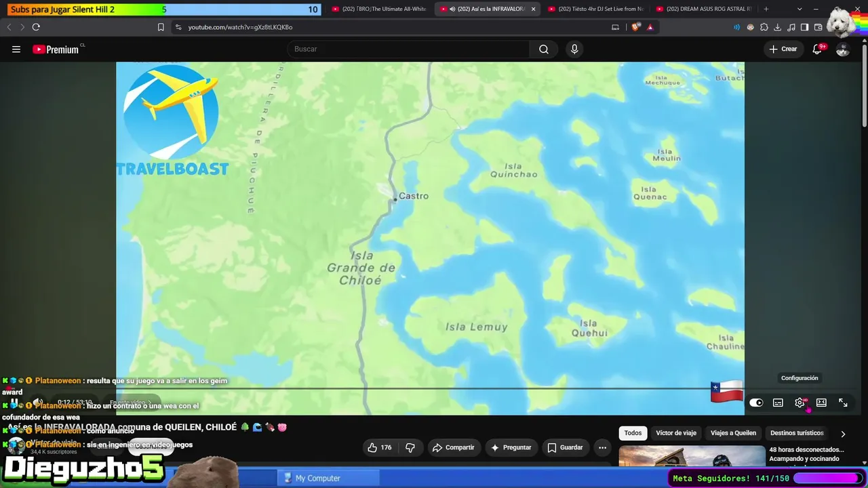Open Brave Rewards triangle icon
The height and width of the screenshot is (488, 868).
[650, 27]
